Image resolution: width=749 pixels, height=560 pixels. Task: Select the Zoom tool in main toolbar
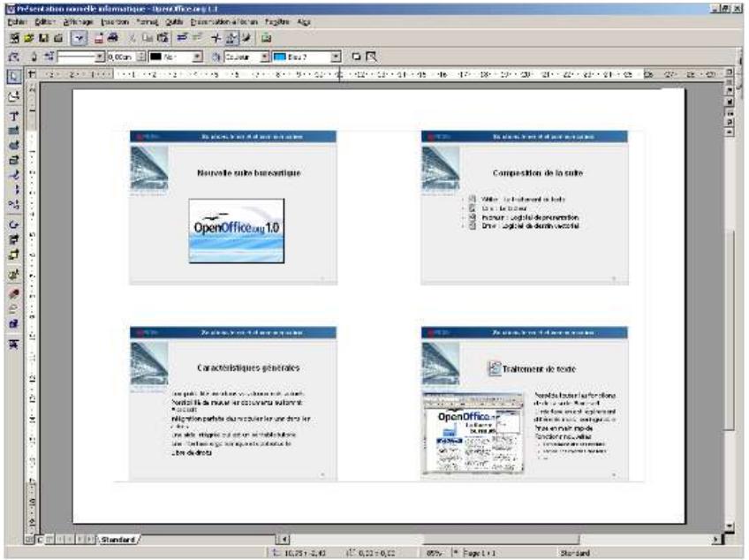click(14, 96)
